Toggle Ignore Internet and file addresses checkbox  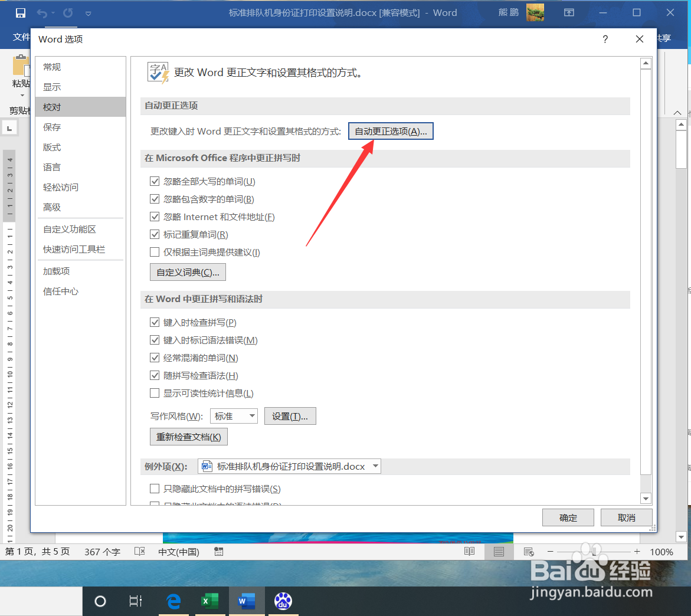coord(155,217)
